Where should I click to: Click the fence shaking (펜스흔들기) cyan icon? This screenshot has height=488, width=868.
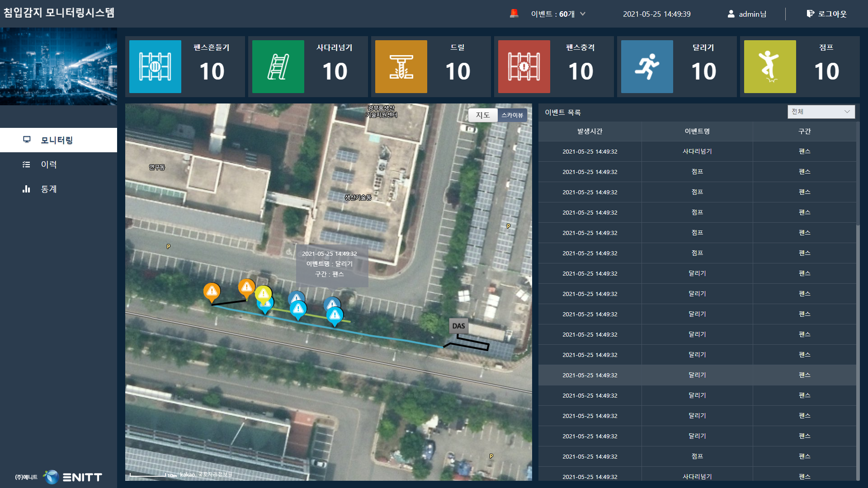click(x=155, y=66)
